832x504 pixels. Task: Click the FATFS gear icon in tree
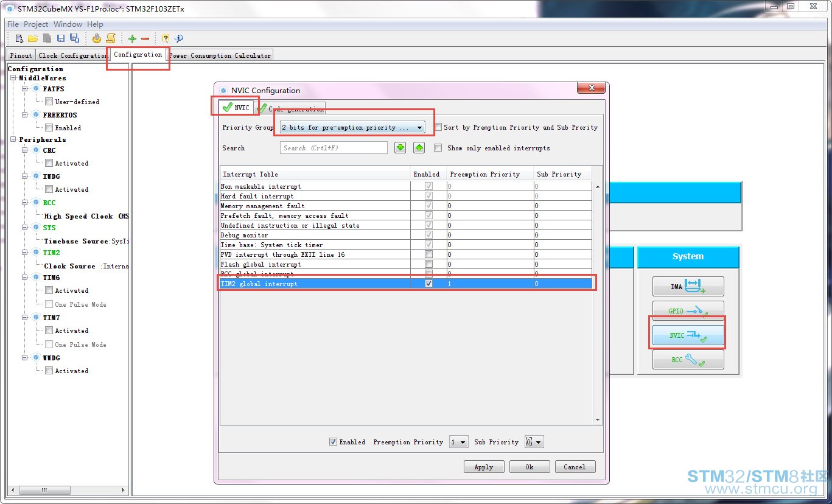[36, 89]
